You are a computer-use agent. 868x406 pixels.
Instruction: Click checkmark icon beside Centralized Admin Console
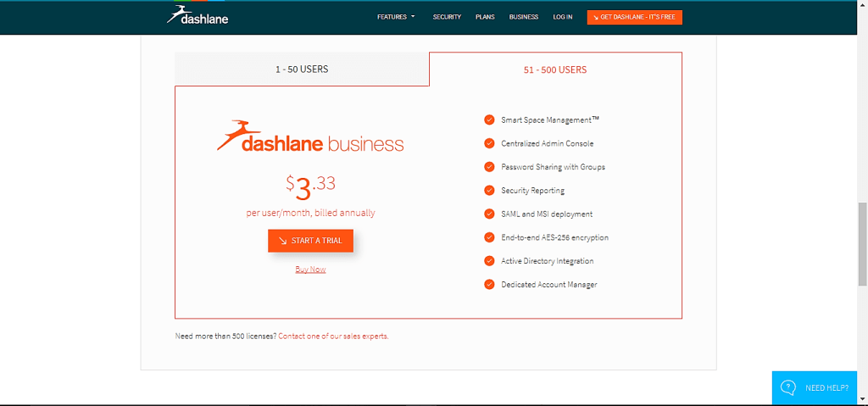tap(489, 143)
